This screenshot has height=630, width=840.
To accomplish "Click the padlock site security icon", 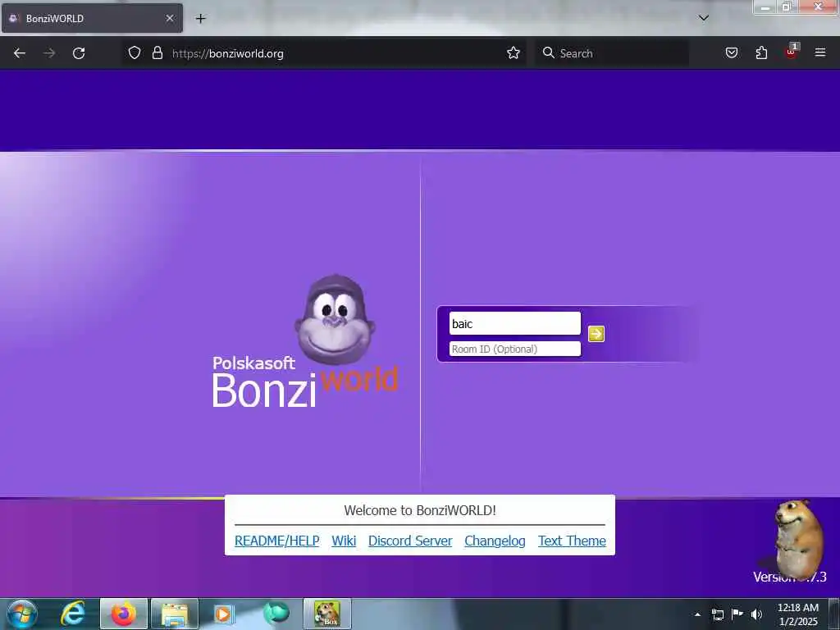I will coord(157,53).
